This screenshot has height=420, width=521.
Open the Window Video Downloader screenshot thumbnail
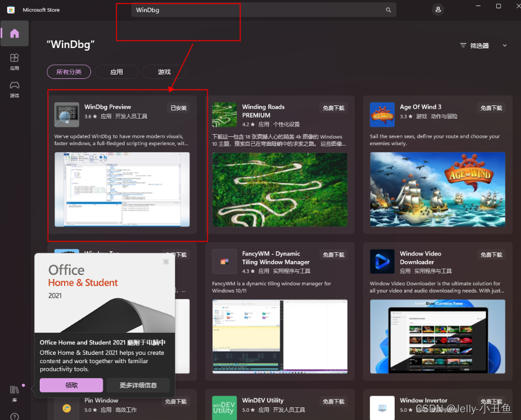point(438,336)
